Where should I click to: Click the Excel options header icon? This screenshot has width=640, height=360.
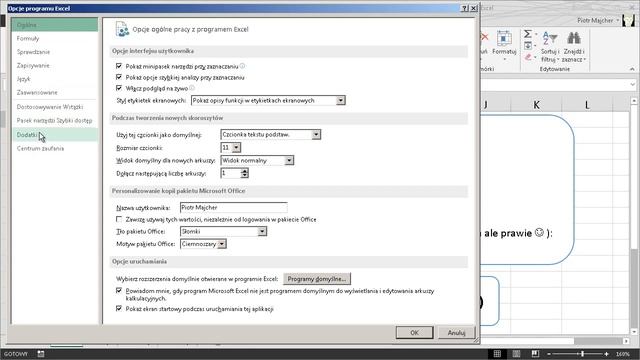point(122,29)
